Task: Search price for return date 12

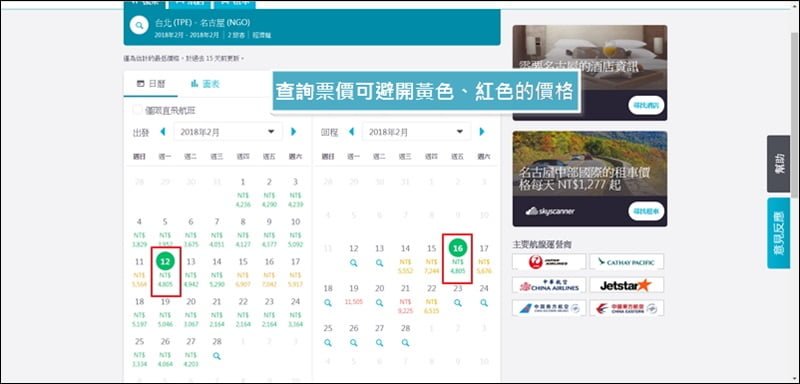Action: (x=354, y=263)
